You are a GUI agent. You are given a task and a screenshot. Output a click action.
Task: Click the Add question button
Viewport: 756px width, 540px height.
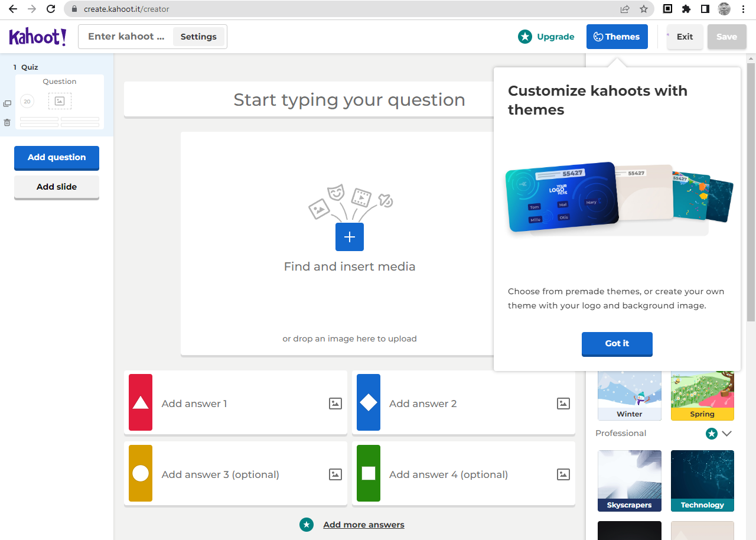tap(57, 157)
